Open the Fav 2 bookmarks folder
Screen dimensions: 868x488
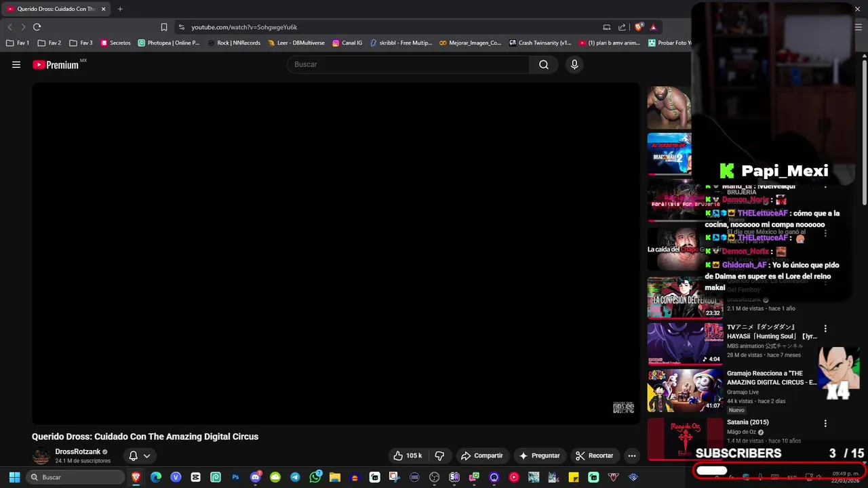tap(50, 43)
